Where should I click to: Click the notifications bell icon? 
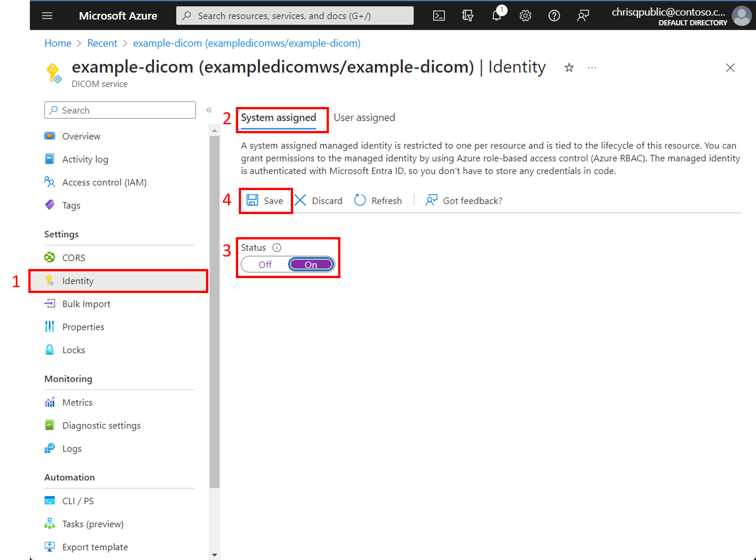[497, 16]
